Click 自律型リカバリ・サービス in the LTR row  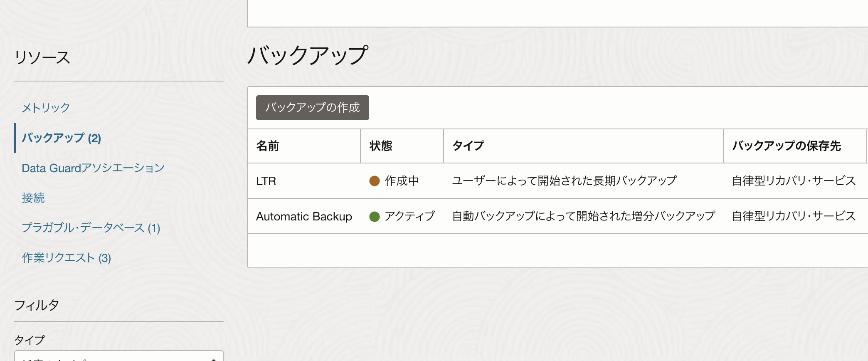coord(794,181)
